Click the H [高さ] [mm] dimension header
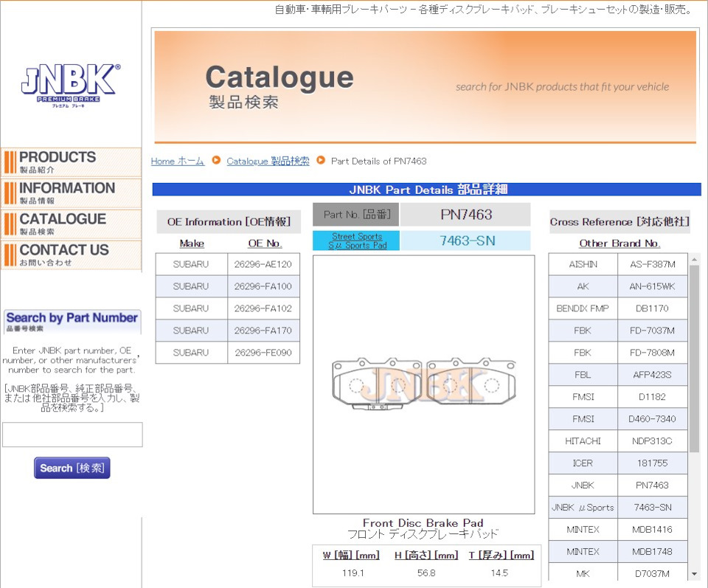The width and height of the screenshot is (708, 588). click(x=426, y=555)
